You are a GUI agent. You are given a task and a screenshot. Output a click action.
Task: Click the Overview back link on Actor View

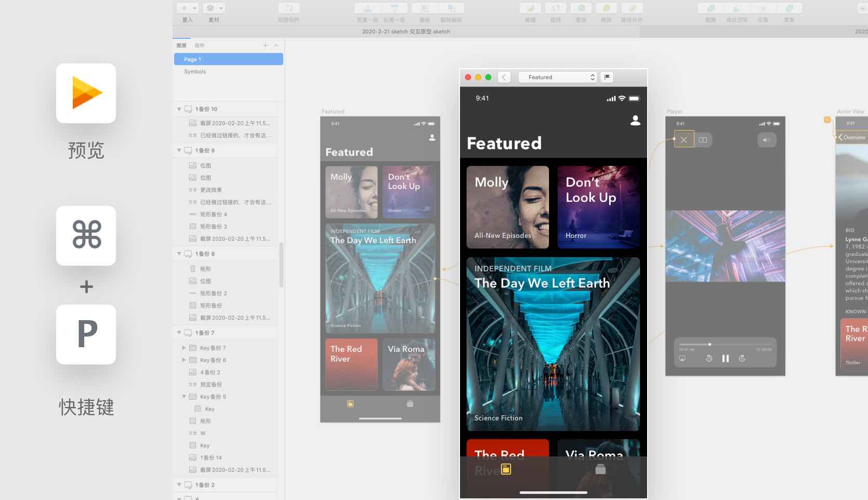(852, 137)
